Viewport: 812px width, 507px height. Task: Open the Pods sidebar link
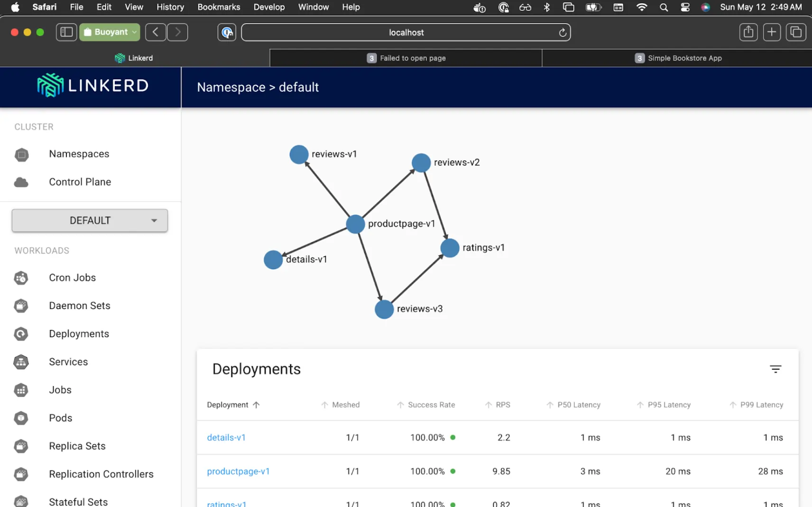point(61,418)
